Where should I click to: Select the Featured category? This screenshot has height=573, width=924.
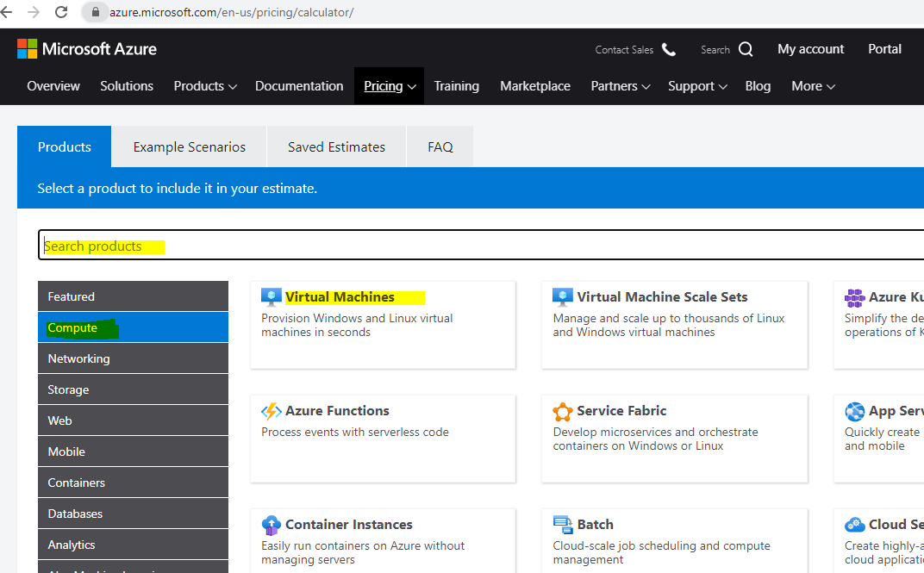(134, 296)
